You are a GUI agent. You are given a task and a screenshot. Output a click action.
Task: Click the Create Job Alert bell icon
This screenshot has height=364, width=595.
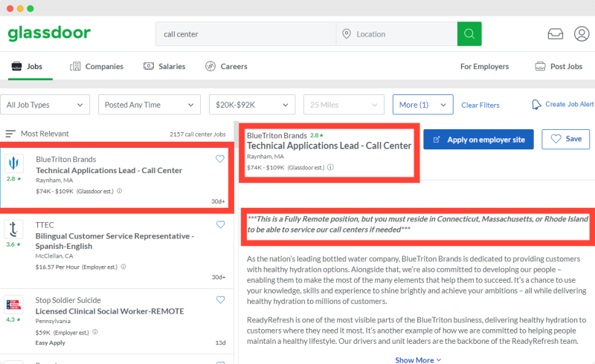click(x=536, y=104)
